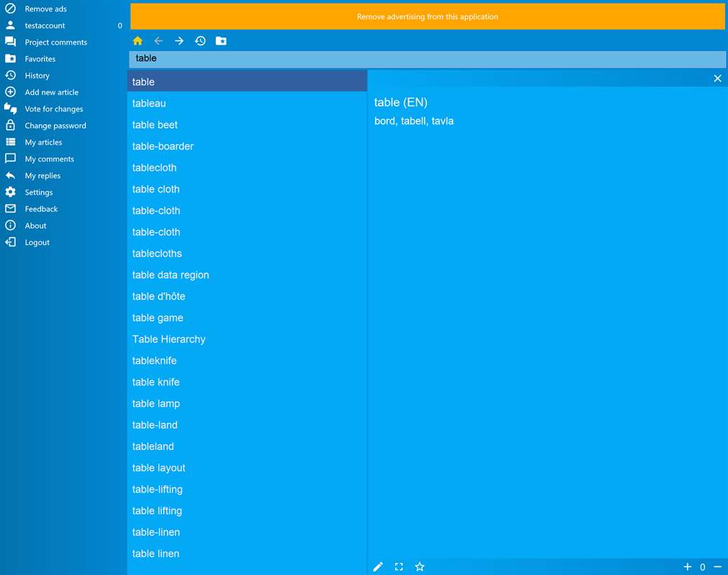Open the 'tableland' entry

247,447
